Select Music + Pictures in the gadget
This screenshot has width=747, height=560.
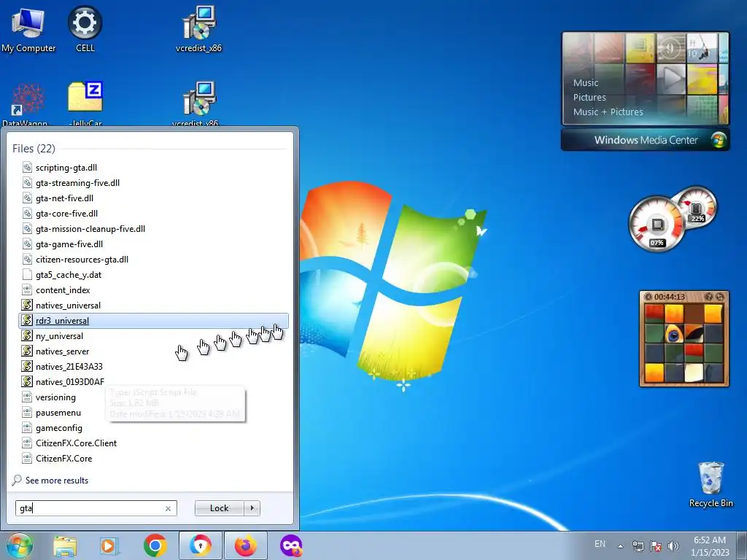[x=608, y=112]
